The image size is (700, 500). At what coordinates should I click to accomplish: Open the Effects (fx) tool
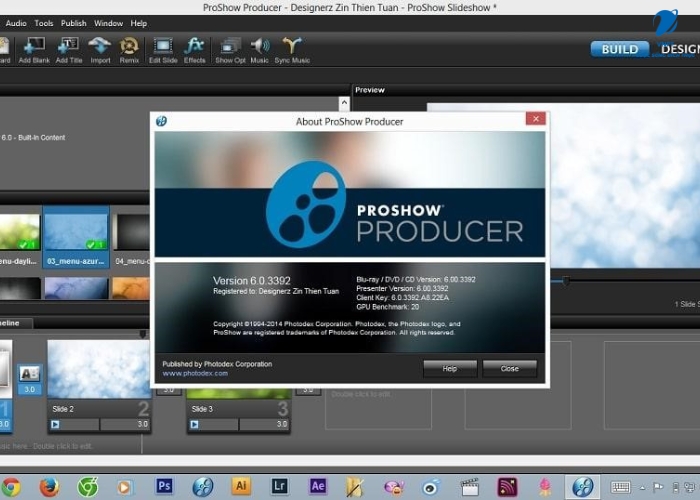(x=195, y=50)
